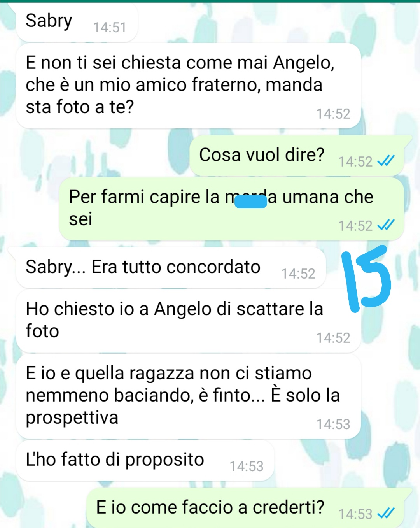Image resolution: width=420 pixels, height=528 pixels.
Task: Tap the Per farmi capire message bubble
Action: tap(232, 209)
